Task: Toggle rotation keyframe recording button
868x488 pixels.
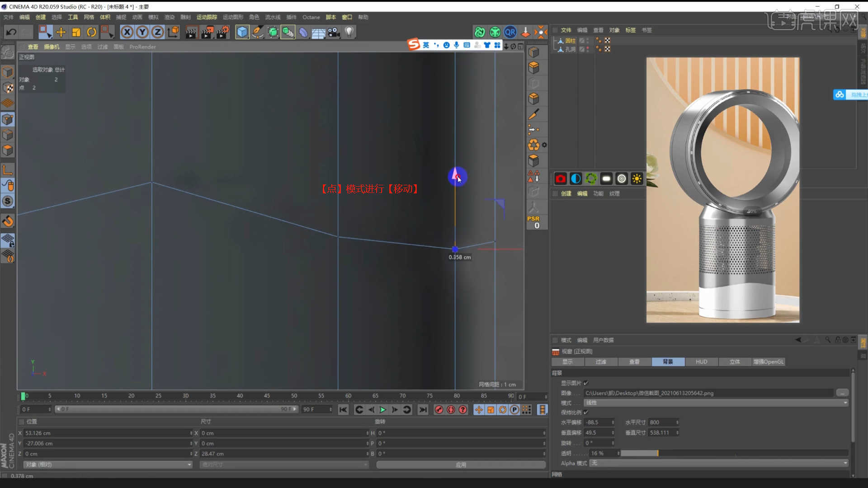Action: coord(503,410)
